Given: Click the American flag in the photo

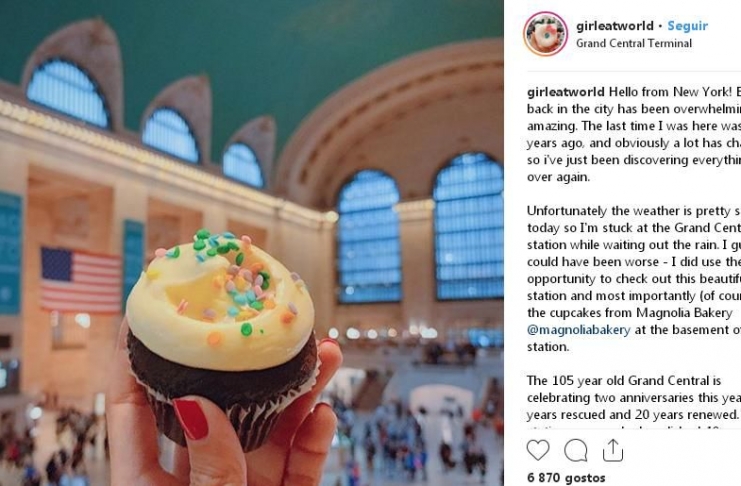Looking at the screenshot, I should tap(80, 280).
